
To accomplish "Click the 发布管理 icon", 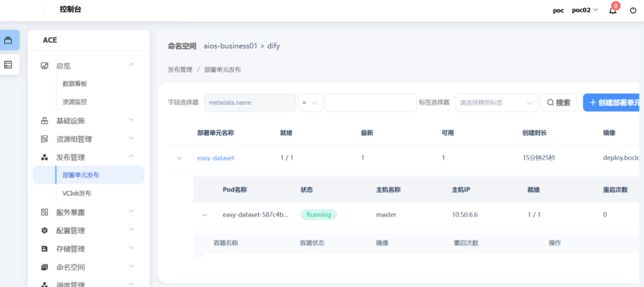I will [x=44, y=157].
